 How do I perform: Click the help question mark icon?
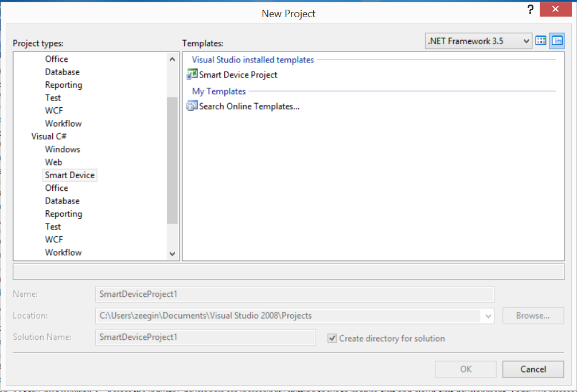[x=531, y=10]
